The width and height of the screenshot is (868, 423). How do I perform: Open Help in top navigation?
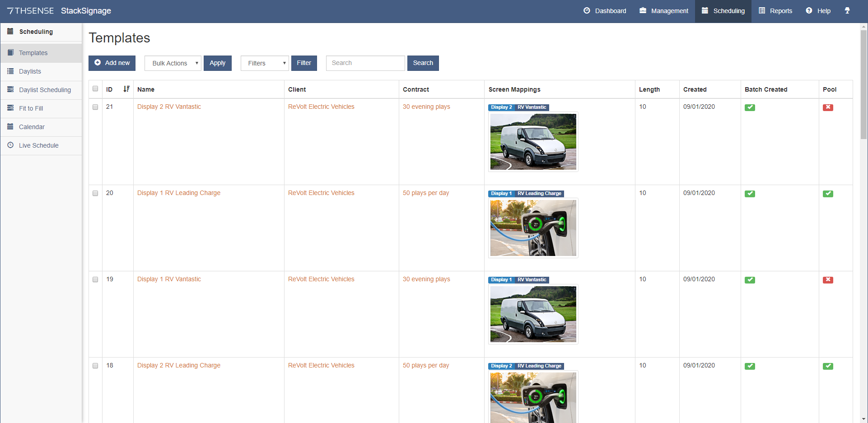click(x=818, y=11)
